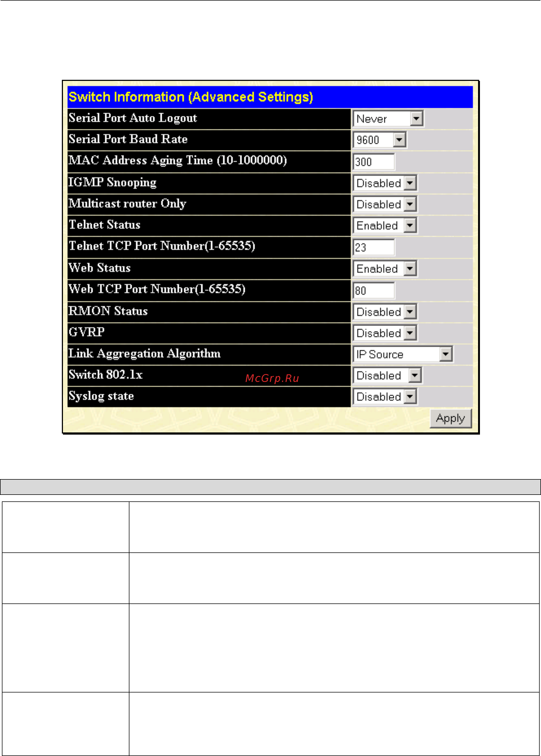Click the 'Web Status' label
The height and width of the screenshot is (756, 541).
click(x=99, y=268)
